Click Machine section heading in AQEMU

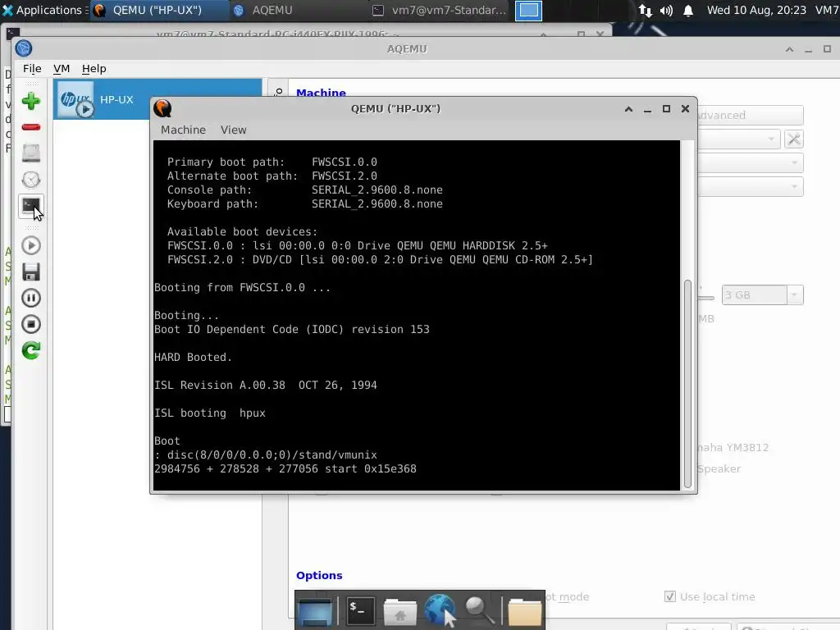point(321,93)
